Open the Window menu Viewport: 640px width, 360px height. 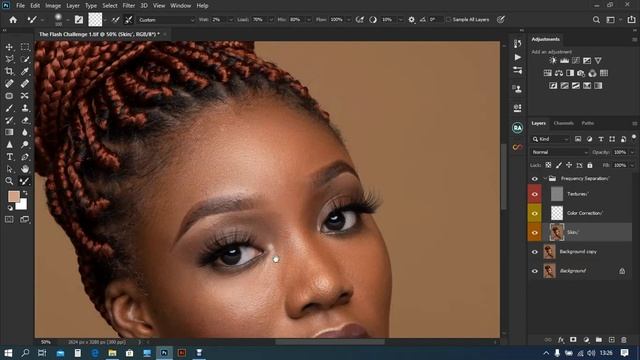coord(180,6)
